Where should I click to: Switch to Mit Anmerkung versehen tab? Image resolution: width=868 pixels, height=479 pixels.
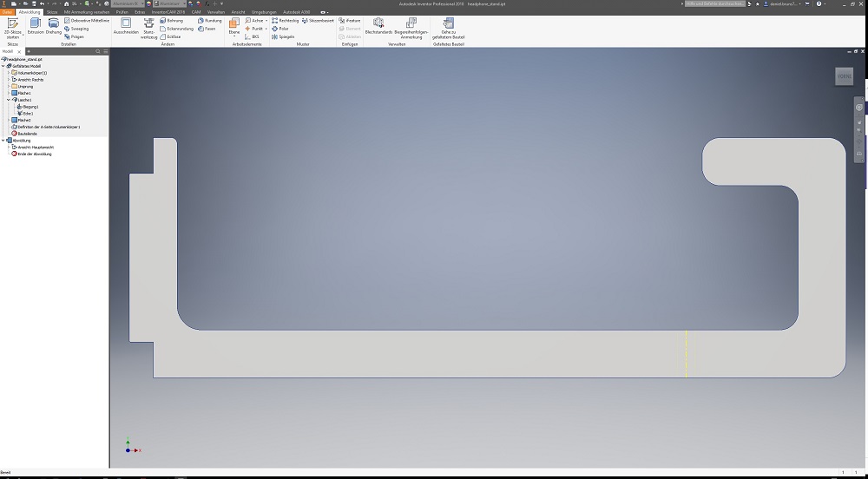pos(86,11)
